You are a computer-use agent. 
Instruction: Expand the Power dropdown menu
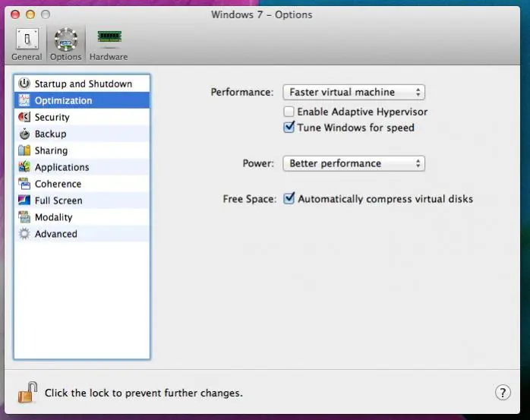[x=353, y=163]
